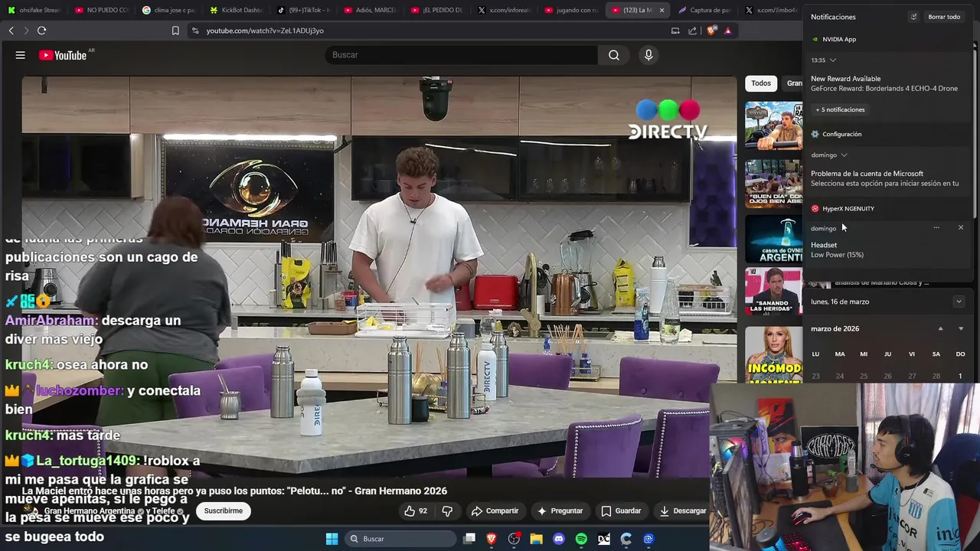Click the Descargar download button
This screenshot has width=980, height=551.
click(x=682, y=510)
